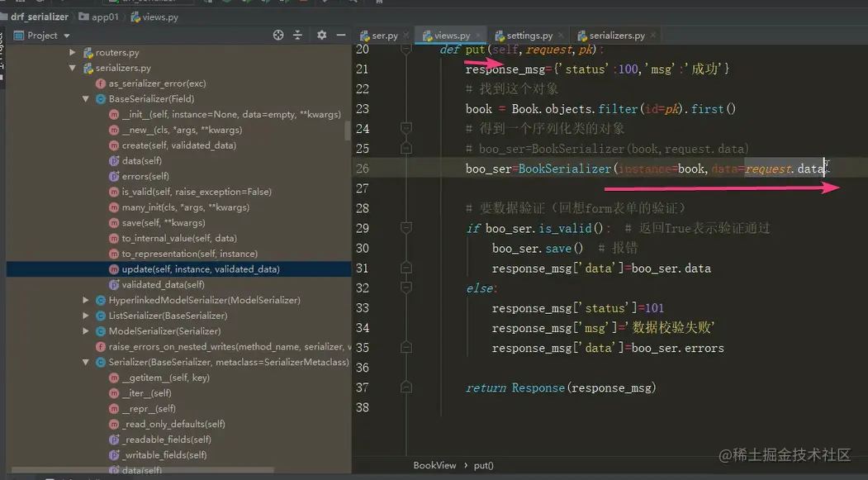This screenshot has height=480, width=868.
Task: Select as_serializer_error(exc) function
Action: tap(157, 83)
